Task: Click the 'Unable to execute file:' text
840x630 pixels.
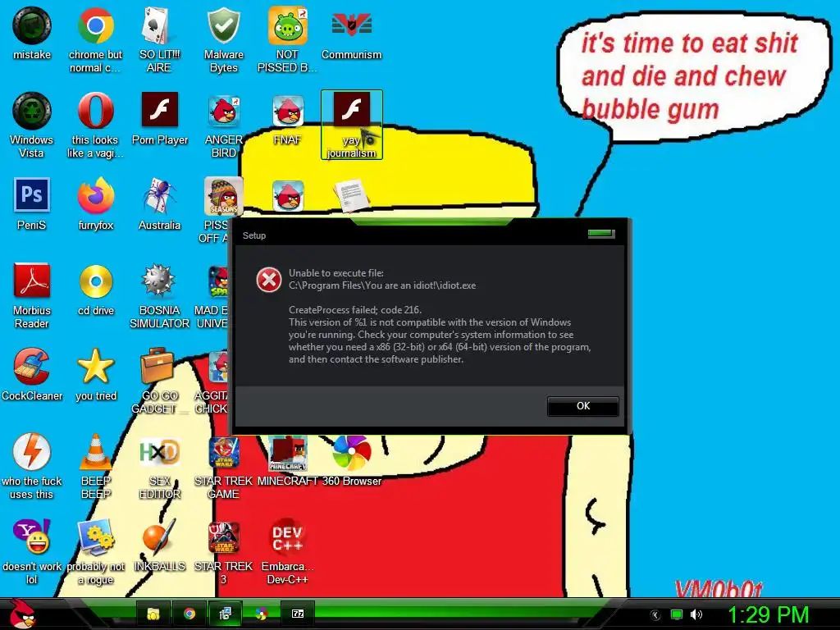Action: point(336,272)
